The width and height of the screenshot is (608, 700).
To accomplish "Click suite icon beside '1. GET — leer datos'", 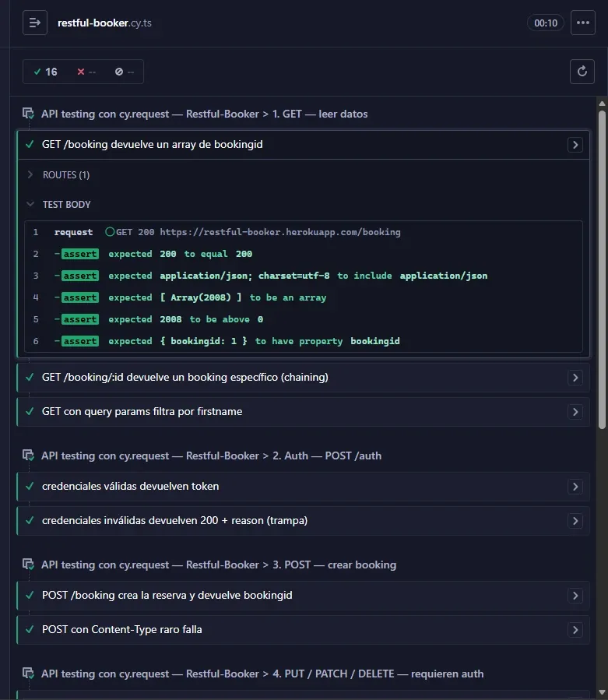I will [x=29, y=114].
